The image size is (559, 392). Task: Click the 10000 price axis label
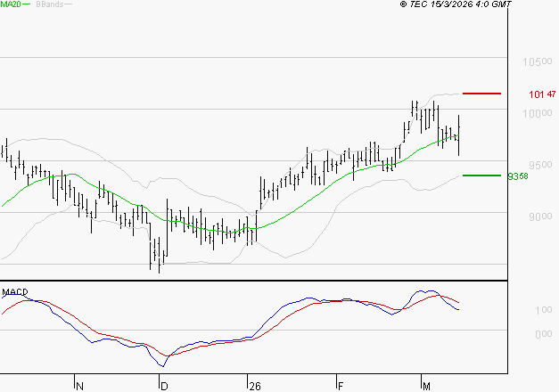point(538,114)
